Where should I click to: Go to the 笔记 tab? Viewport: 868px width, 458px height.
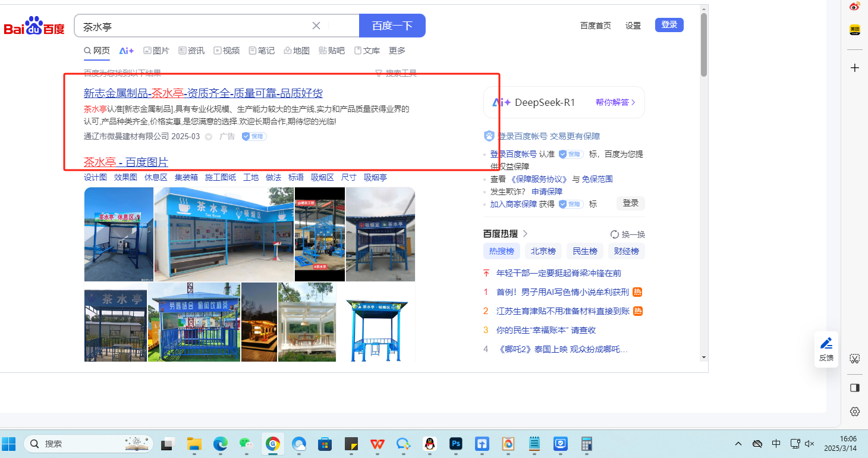click(x=262, y=51)
